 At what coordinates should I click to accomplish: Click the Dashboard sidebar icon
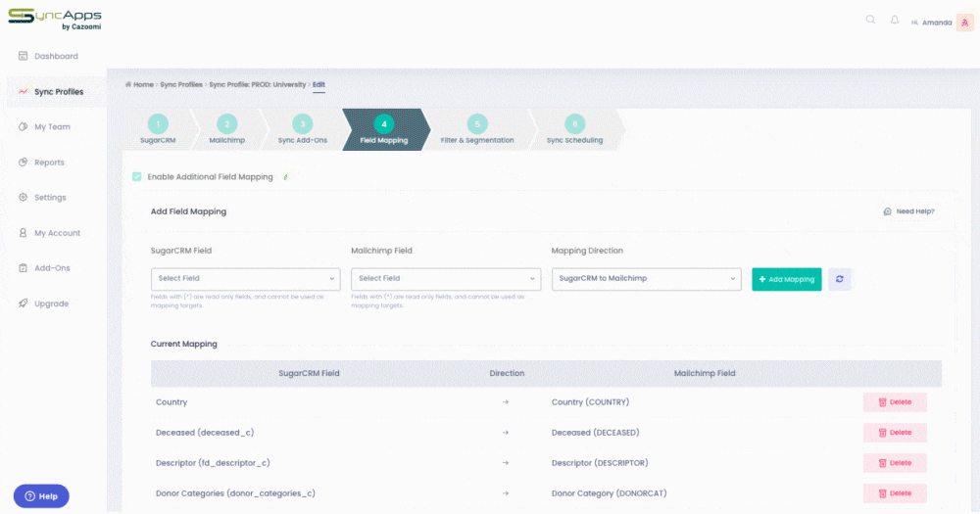(x=24, y=56)
